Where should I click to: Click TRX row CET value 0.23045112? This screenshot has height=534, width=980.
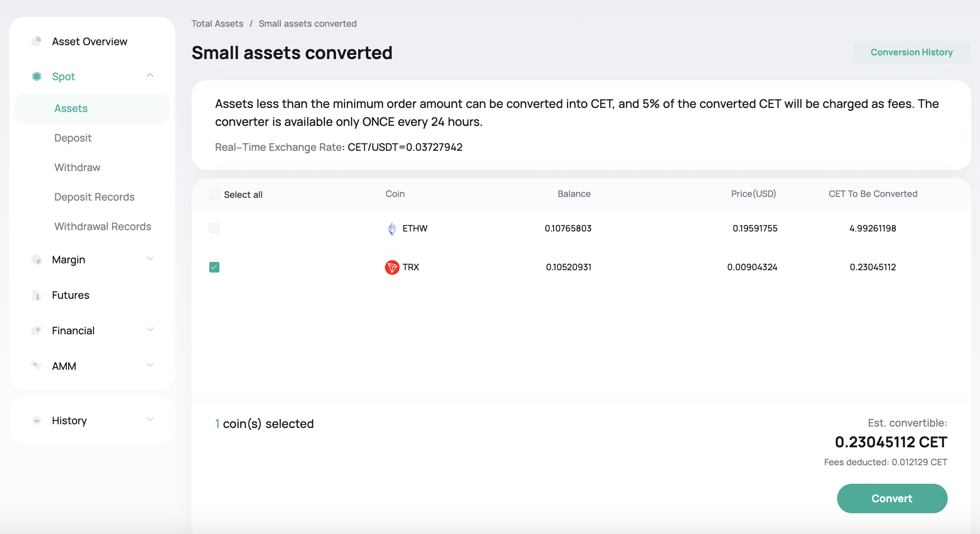coord(873,267)
